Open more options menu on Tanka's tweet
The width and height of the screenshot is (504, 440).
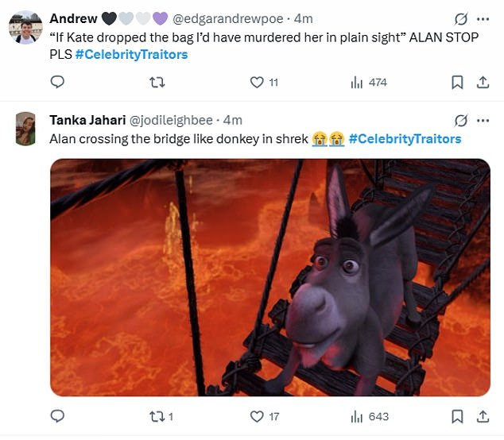(483, 121)
